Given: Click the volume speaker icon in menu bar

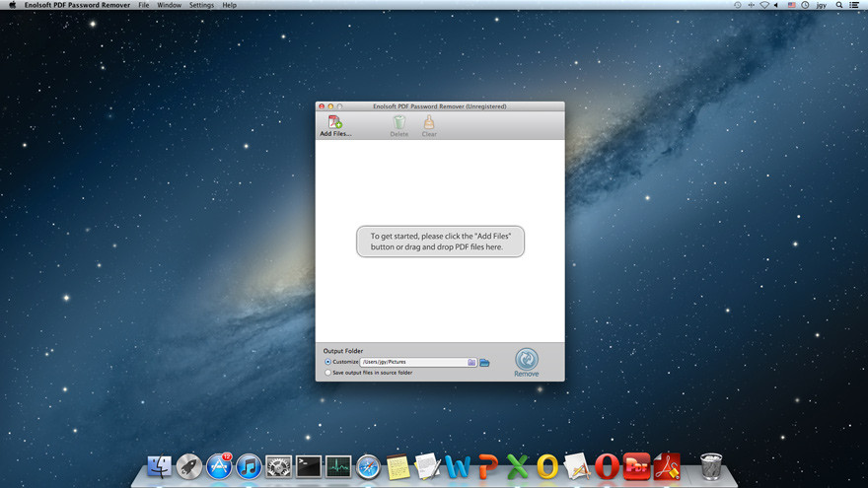Looking at the screenshot, I should 776,5.
